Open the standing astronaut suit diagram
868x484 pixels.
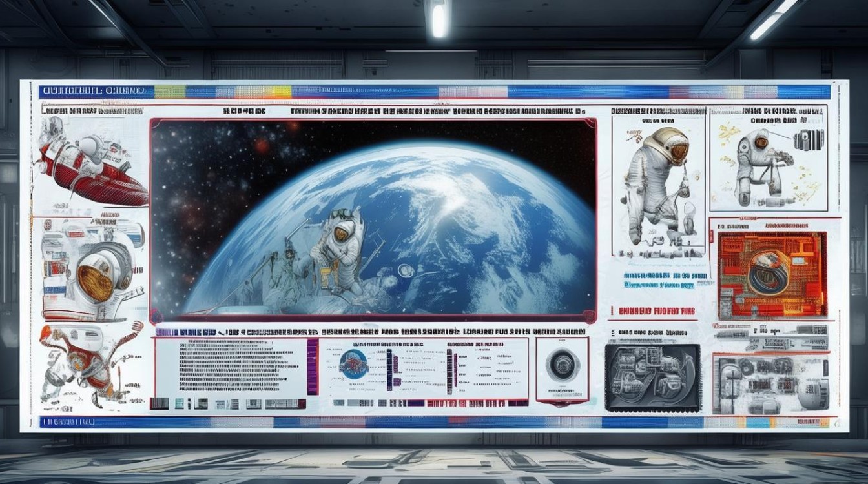click(655, 188)
